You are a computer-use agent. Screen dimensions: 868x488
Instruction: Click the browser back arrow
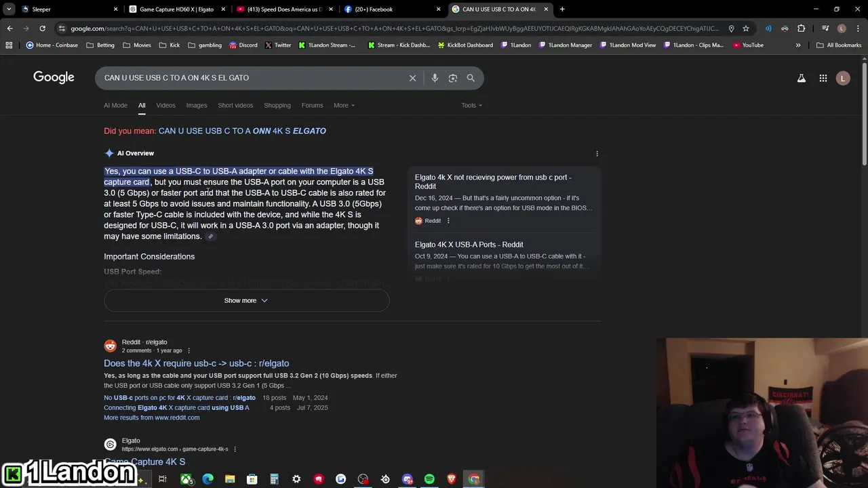(9, 28)
